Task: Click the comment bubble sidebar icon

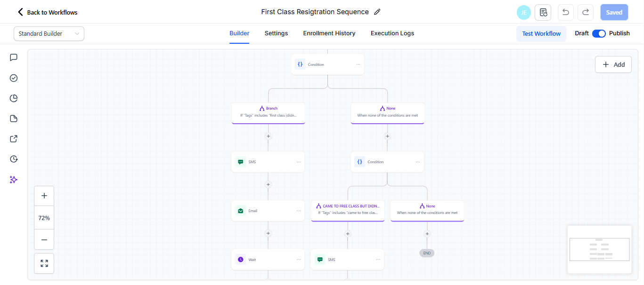Action: [14, 57]
